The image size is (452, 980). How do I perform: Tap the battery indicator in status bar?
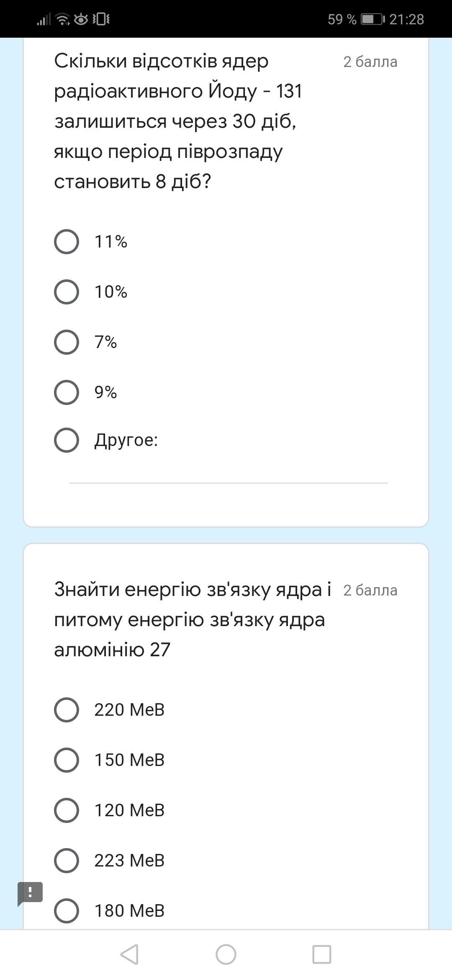point(372,19)
